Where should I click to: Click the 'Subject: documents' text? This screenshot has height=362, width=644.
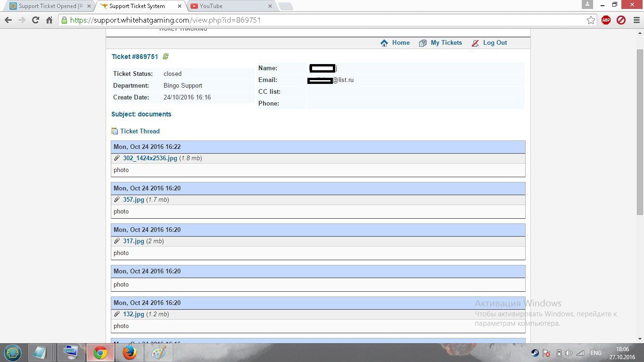[x=141, y=114]
